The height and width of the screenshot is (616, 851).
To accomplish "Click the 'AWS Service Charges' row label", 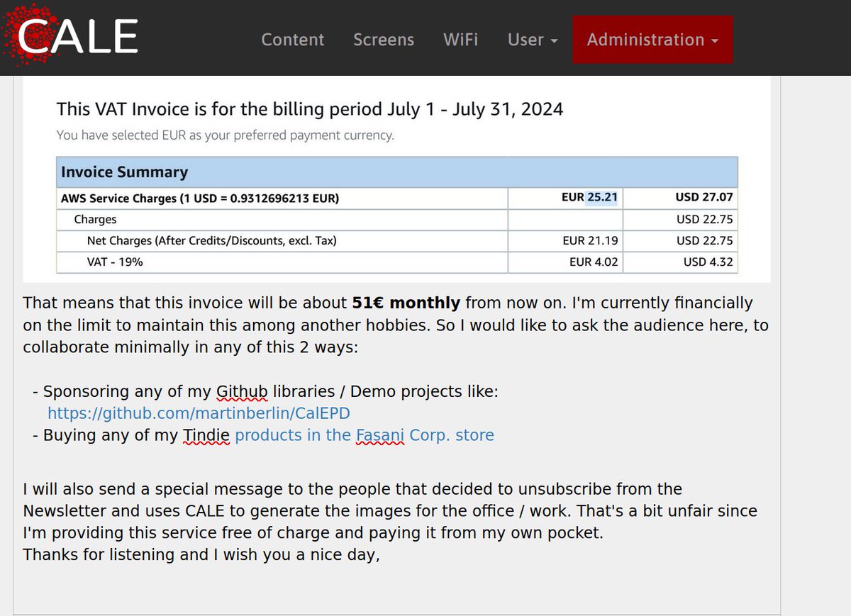I will tap(200, 198).
